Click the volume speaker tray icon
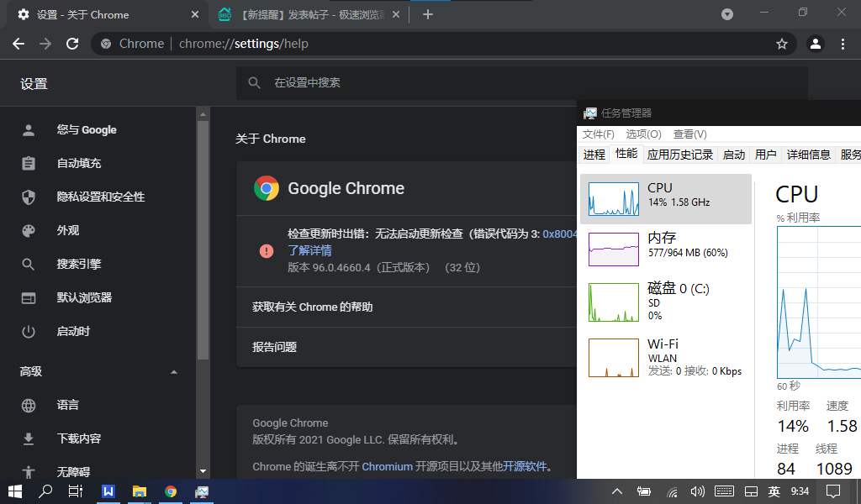The width and height of the screenshot is (861, 504). [697, 491]
